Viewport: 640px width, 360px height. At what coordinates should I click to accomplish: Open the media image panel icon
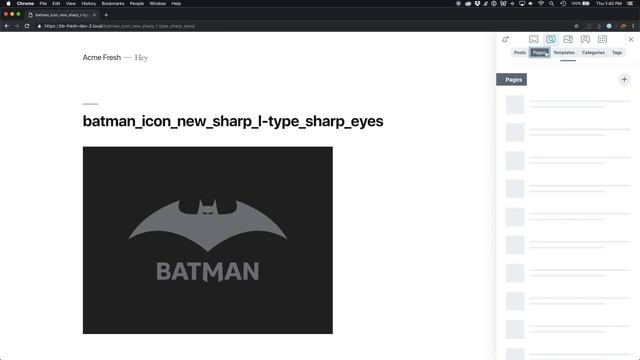pos(568,39)
